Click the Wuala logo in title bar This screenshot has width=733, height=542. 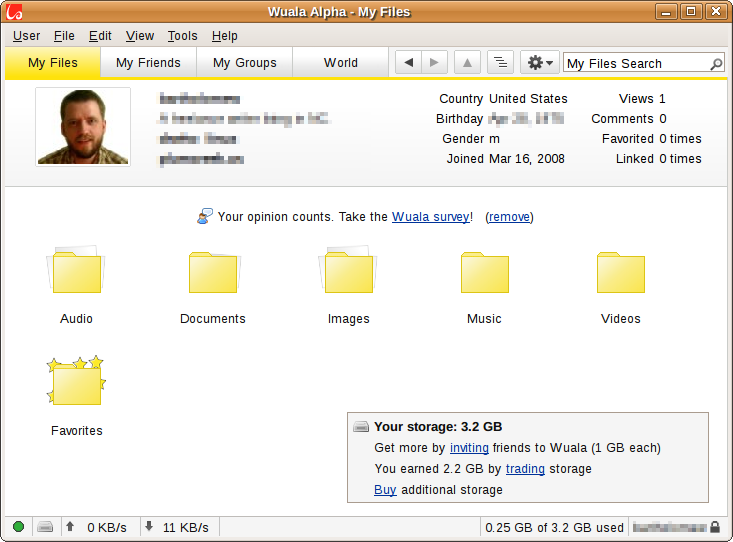point(14,12)
